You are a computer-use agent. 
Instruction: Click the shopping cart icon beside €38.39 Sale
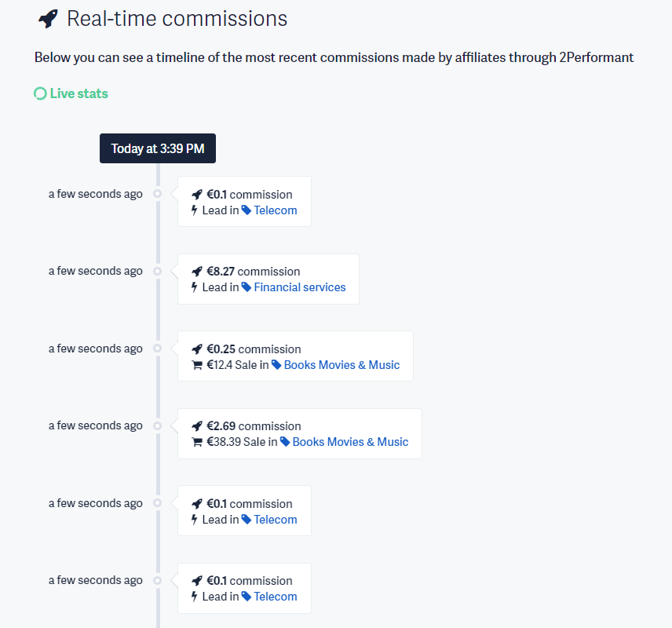197,442
